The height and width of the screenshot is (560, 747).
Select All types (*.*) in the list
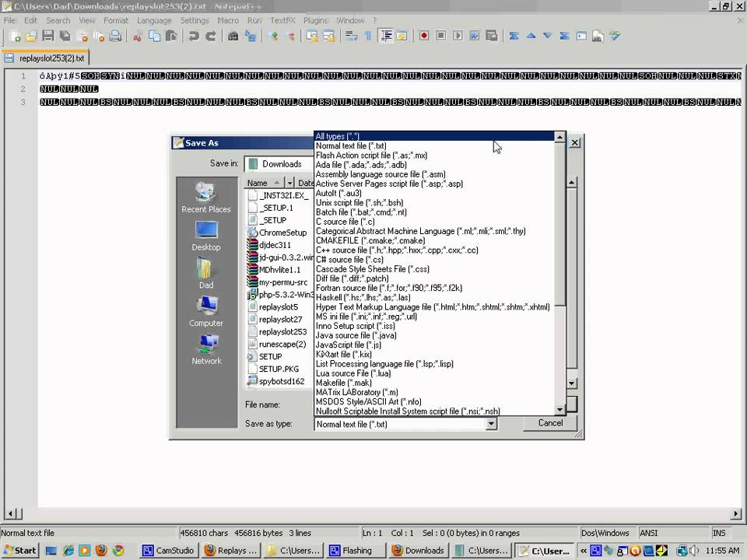[434, 136]
